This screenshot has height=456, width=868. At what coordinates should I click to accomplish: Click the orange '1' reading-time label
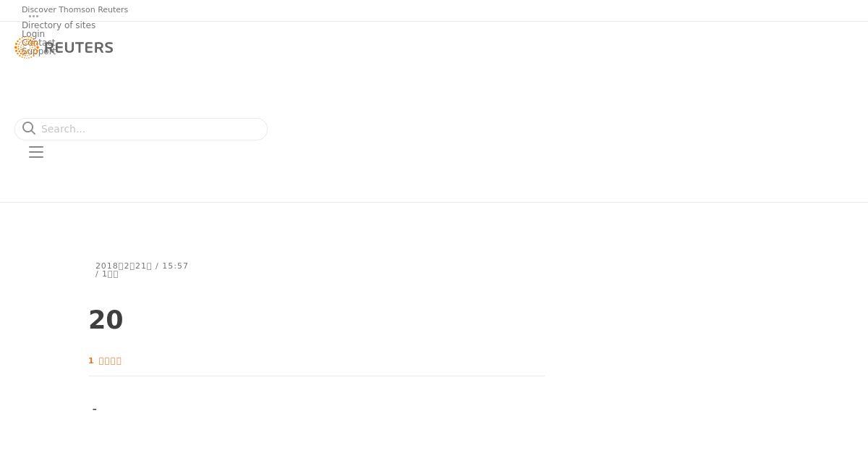[91, 360]
